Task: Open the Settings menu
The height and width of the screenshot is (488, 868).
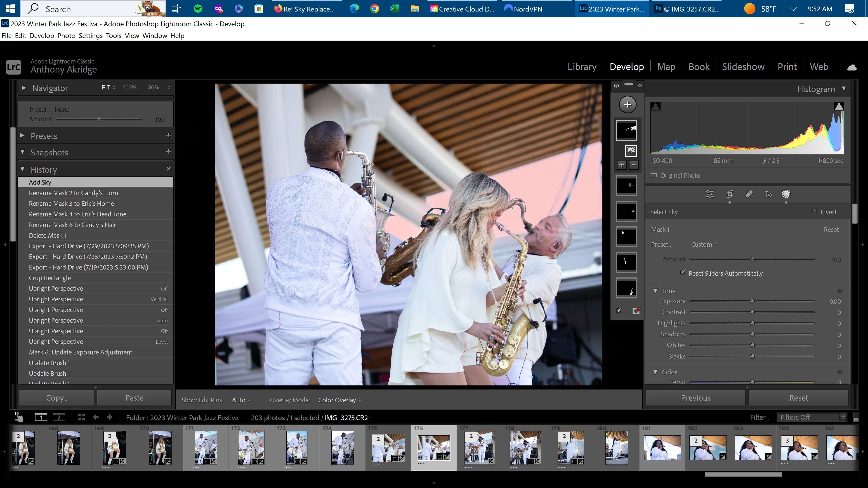Action: point(90,36)
